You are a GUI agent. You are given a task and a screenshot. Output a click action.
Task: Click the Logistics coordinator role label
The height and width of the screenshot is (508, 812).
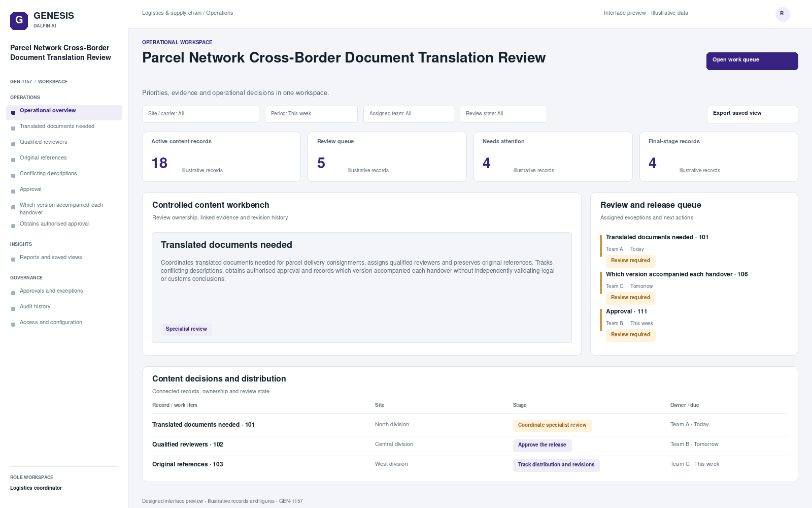(x=36, y=488)
